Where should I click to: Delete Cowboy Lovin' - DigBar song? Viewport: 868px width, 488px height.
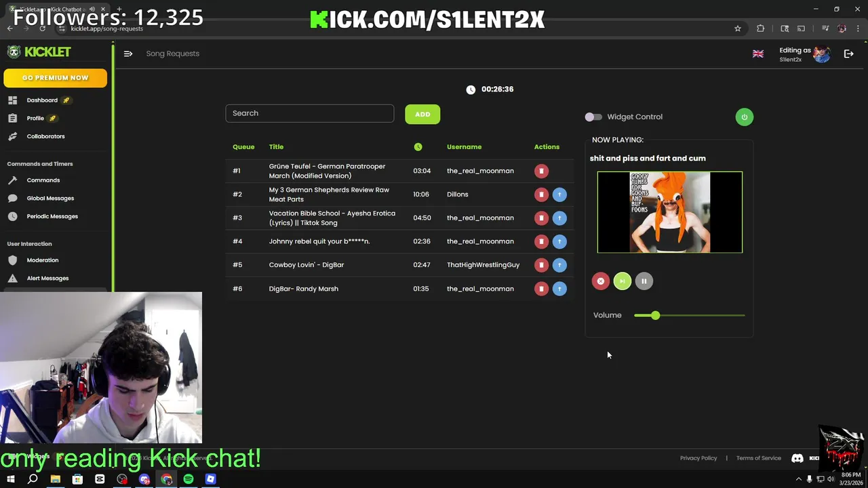pos(541,265)
